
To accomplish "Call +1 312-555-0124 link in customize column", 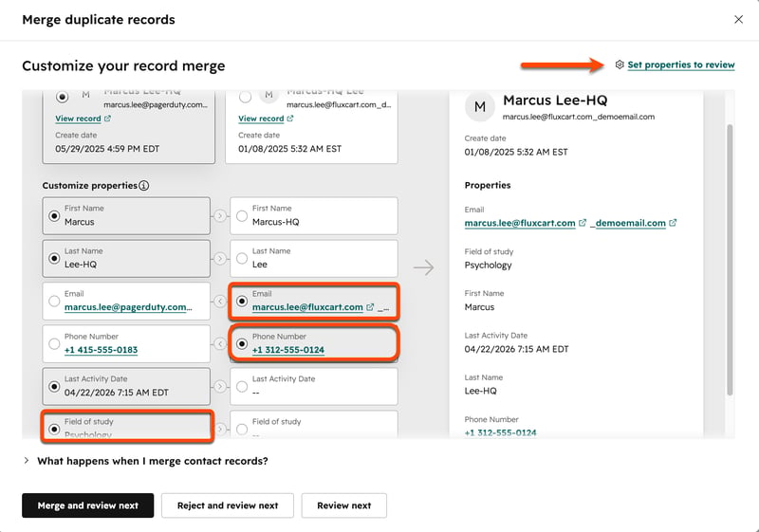I will [288, 350].
